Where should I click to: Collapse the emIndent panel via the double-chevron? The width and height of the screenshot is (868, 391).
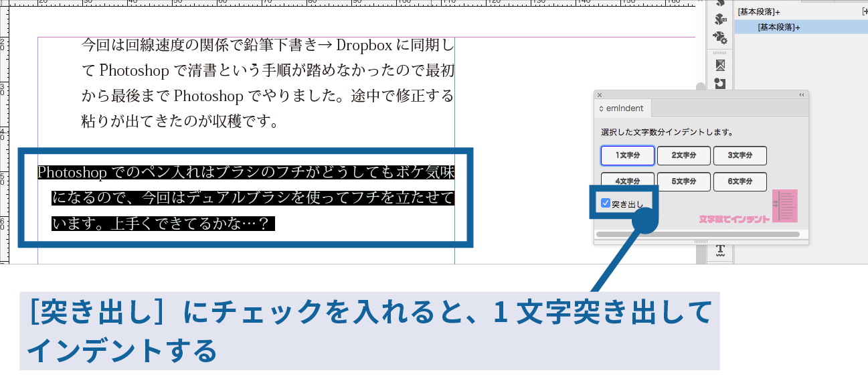tap(800, 95)
